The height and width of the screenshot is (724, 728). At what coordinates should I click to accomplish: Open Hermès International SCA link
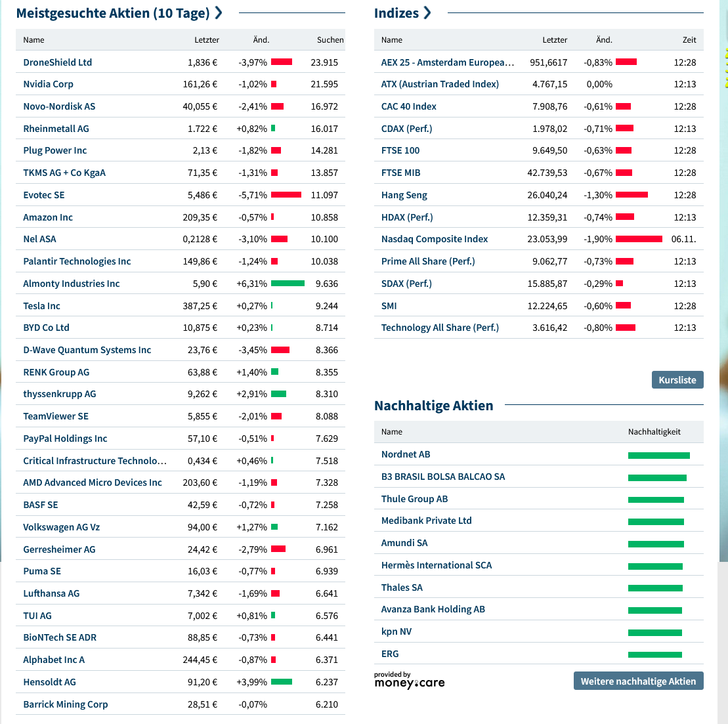click(x=436, y=565)
